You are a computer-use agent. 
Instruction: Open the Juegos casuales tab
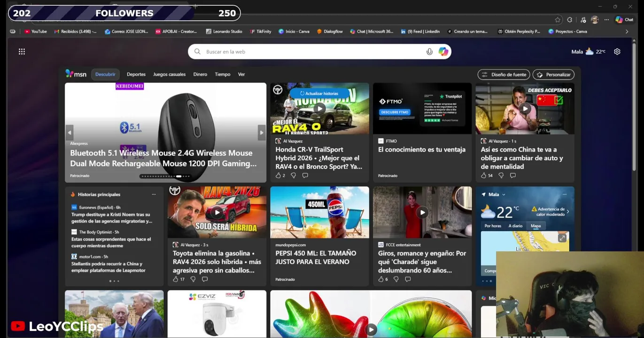coord(170,74)
